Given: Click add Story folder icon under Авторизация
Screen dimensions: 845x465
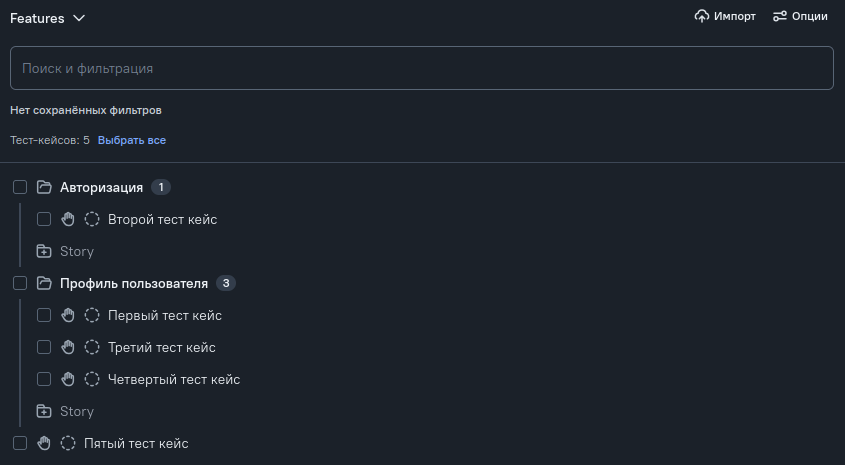Looking at the screenshot, I should pyautogui.click(x=44, y=251).
